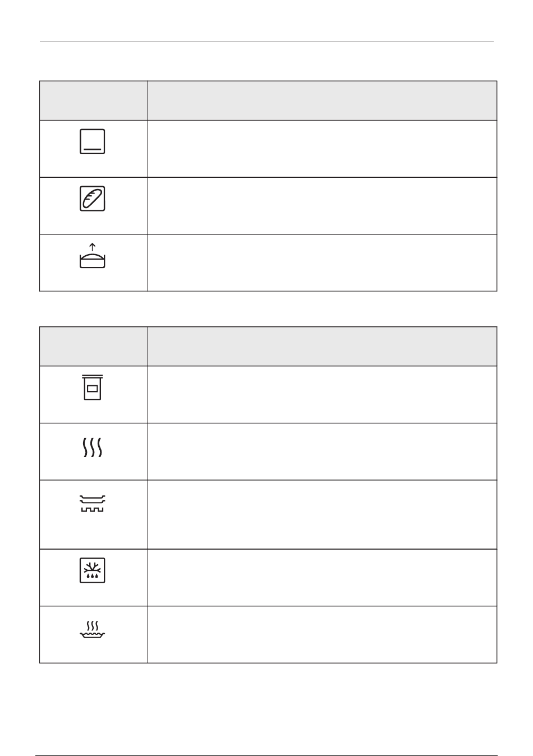Click the empty cell beside dough proving icon

(x=322, y=262)
